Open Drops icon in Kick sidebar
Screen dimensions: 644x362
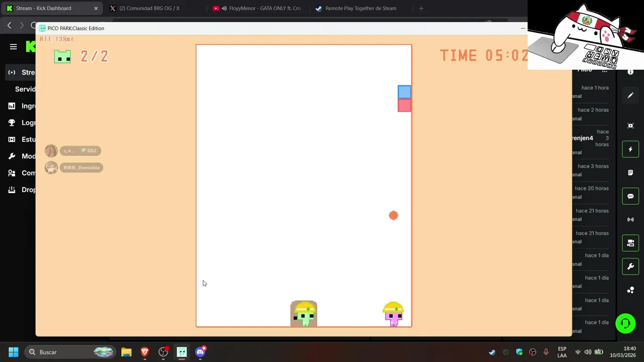click(x=12, y=190)
